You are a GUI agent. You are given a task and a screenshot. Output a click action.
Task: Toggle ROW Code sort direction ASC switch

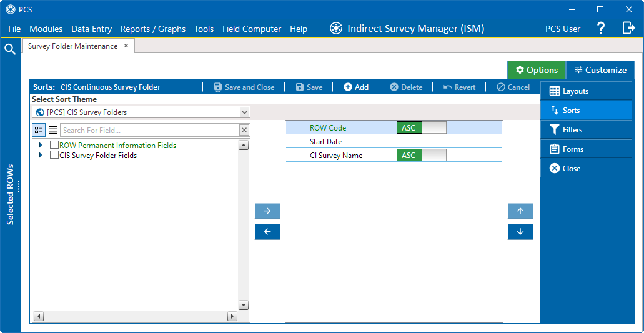tap(422, 127)
